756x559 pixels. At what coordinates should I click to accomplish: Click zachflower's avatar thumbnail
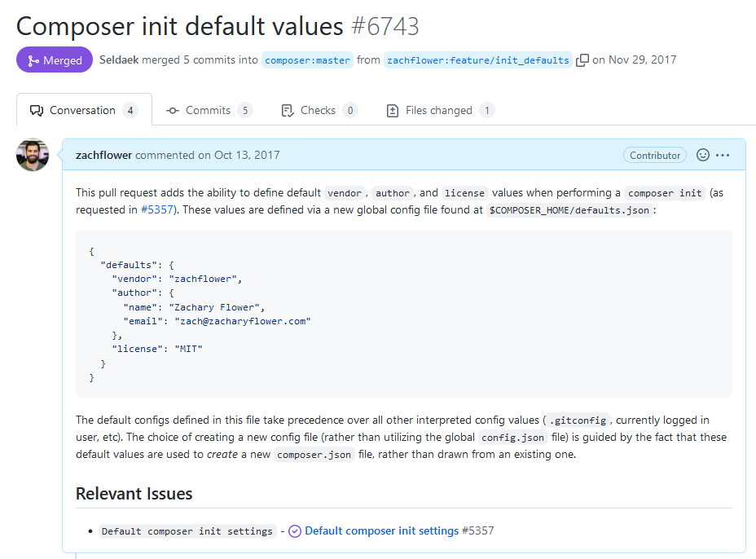(33, 155)
